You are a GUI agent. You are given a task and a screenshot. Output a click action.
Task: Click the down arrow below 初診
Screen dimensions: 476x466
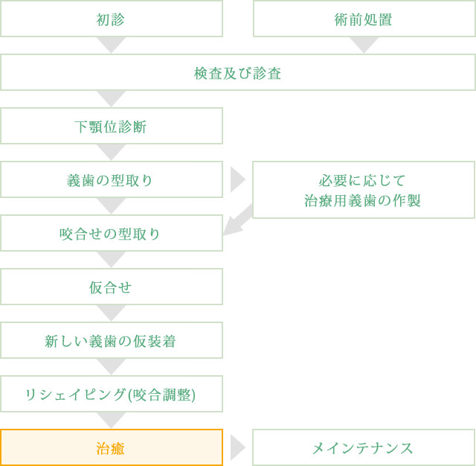pyautogui.click(x=111, y=45)
